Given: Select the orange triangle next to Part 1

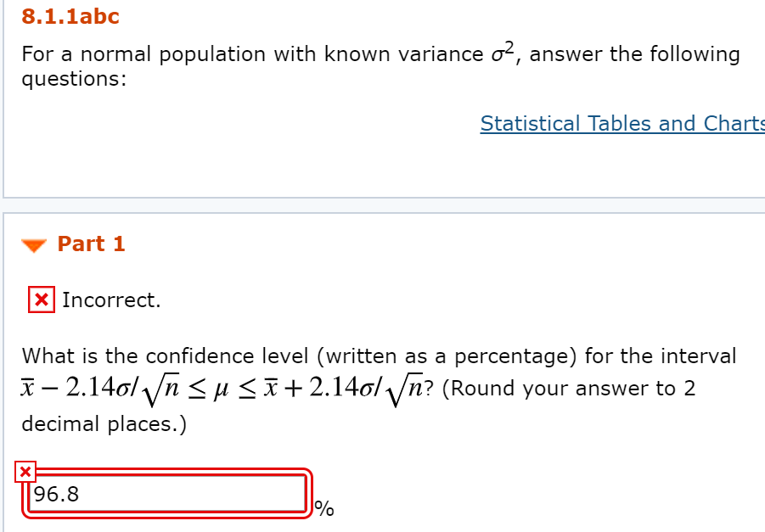Looking at the screenshot, I should pos(33,244).
